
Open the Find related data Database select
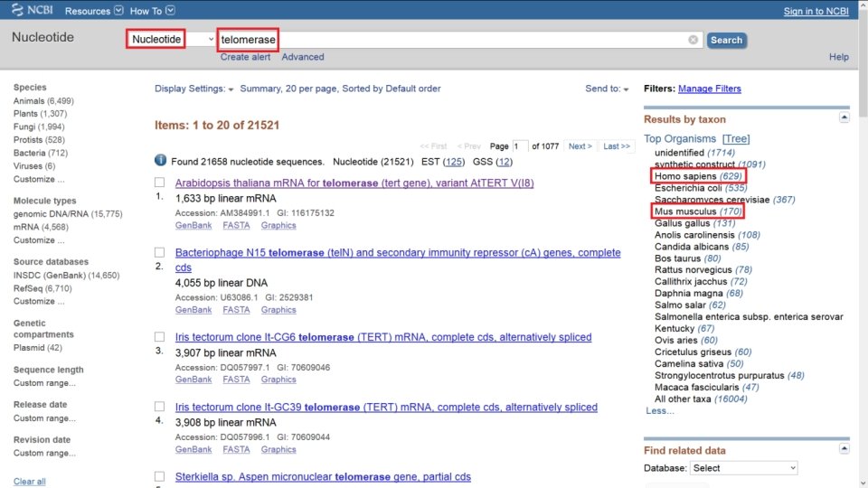point(743,468)
